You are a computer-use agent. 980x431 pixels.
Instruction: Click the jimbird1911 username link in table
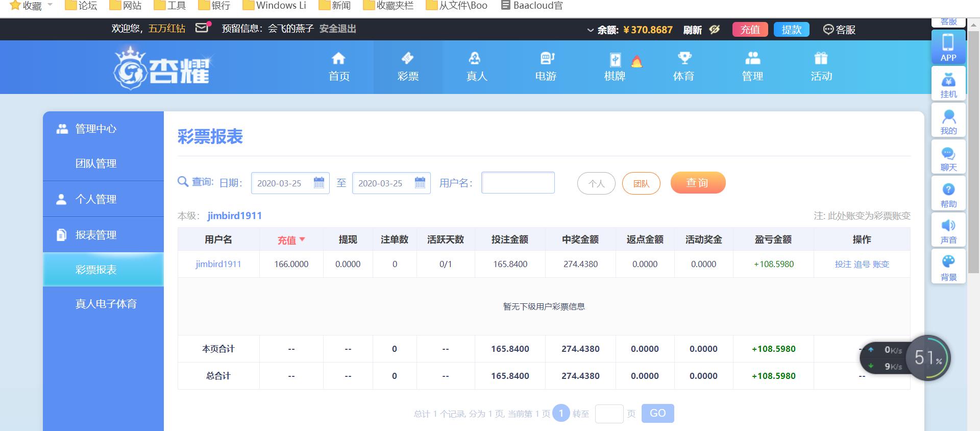218,264
